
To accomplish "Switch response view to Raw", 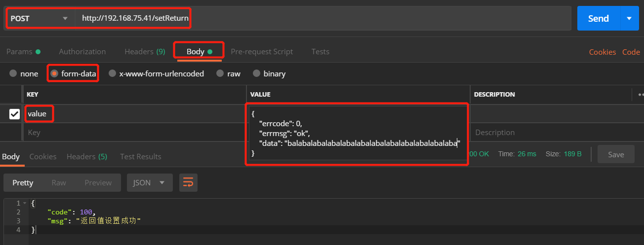I will click(59, 183).
